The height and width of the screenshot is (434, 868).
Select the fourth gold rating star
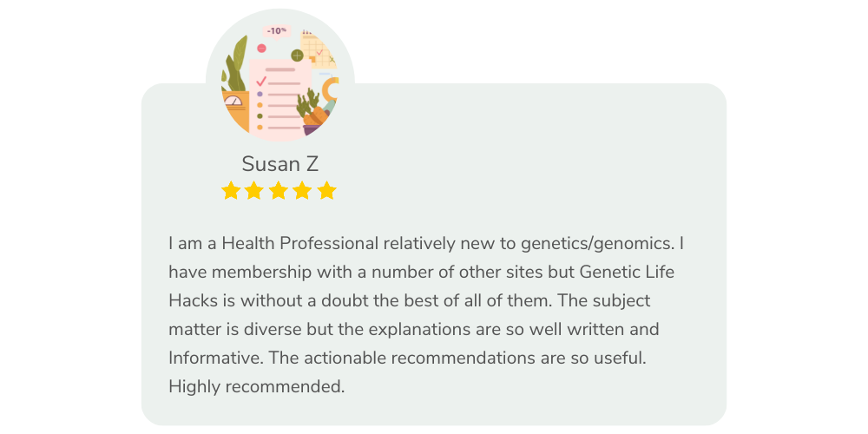(x=302, y=190)
